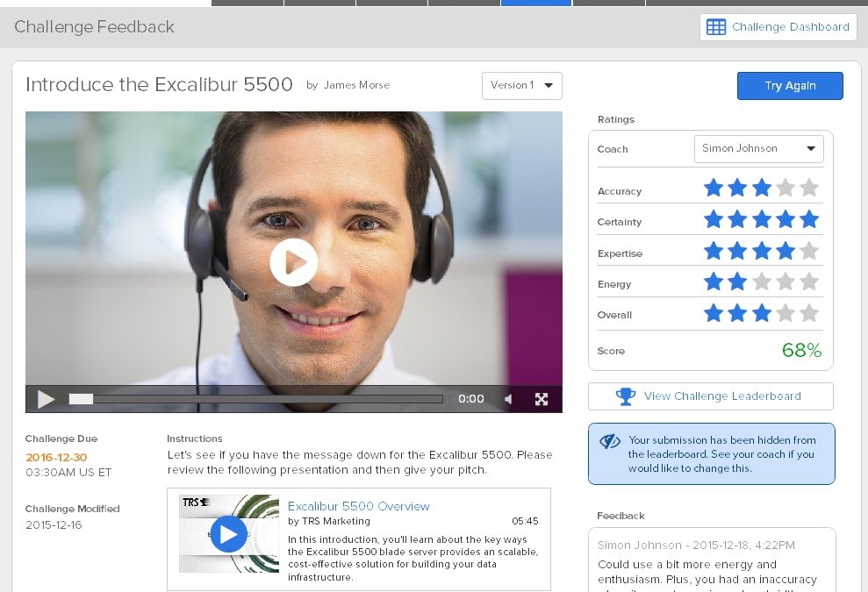
Task: Open the Challenge Dashboard button
Action: tap(778, 27)
